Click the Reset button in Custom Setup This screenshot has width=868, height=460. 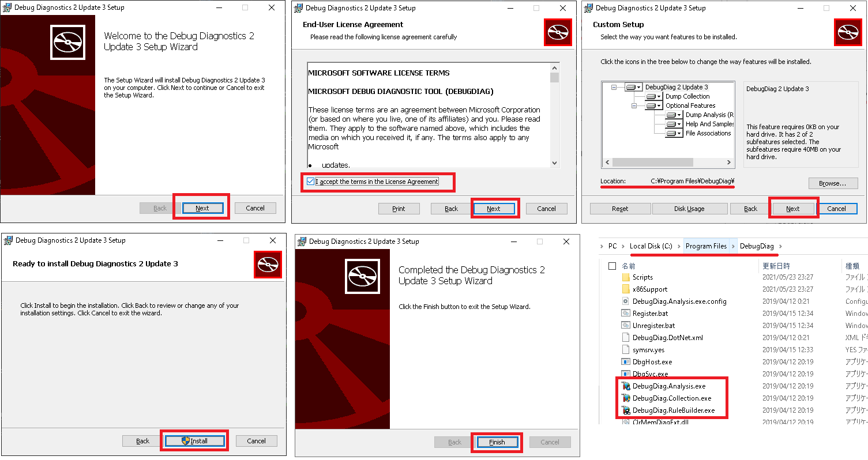click(x=620, y=209)
